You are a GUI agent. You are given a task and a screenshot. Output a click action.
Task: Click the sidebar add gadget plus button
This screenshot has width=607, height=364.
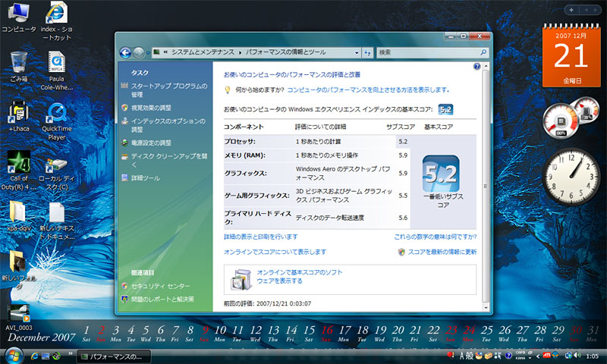point(571,10)
